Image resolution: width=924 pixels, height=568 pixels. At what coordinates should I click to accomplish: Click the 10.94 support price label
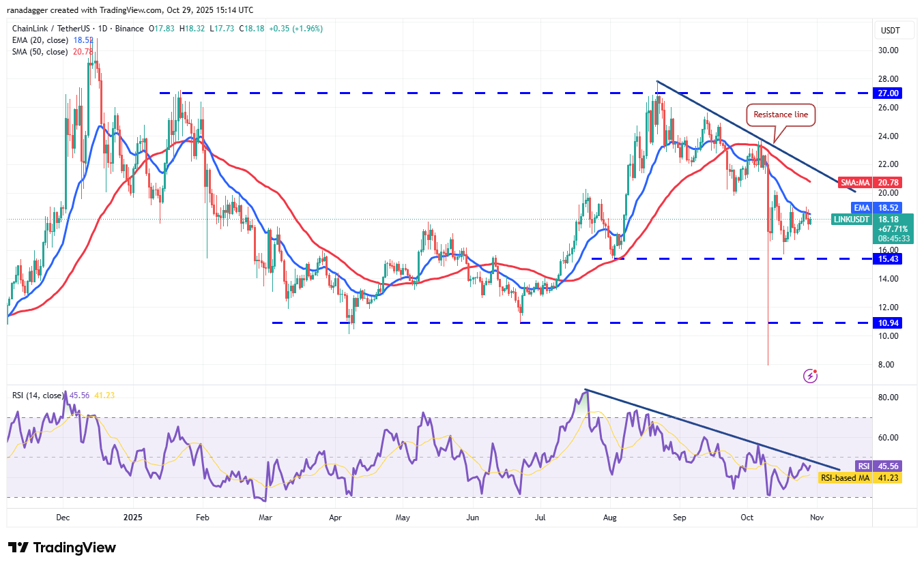click(x=886, y=323)
